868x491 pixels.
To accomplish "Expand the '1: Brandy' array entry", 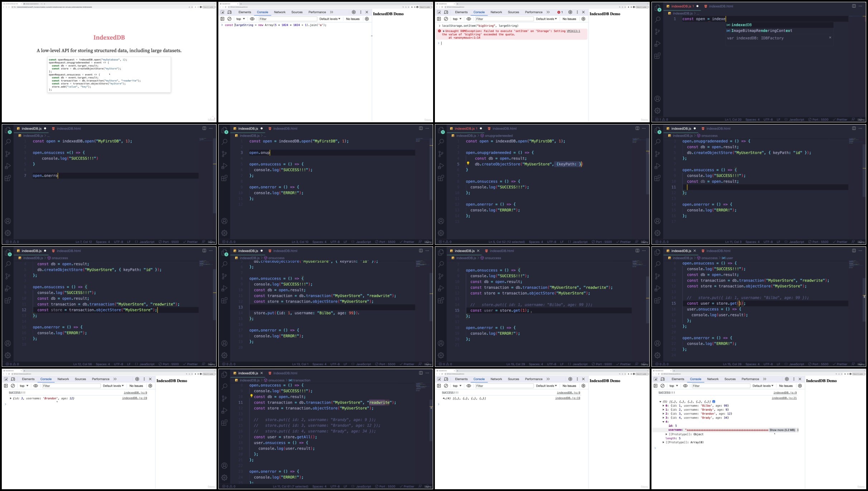I will pyautogui.click(x=663, y=410).
